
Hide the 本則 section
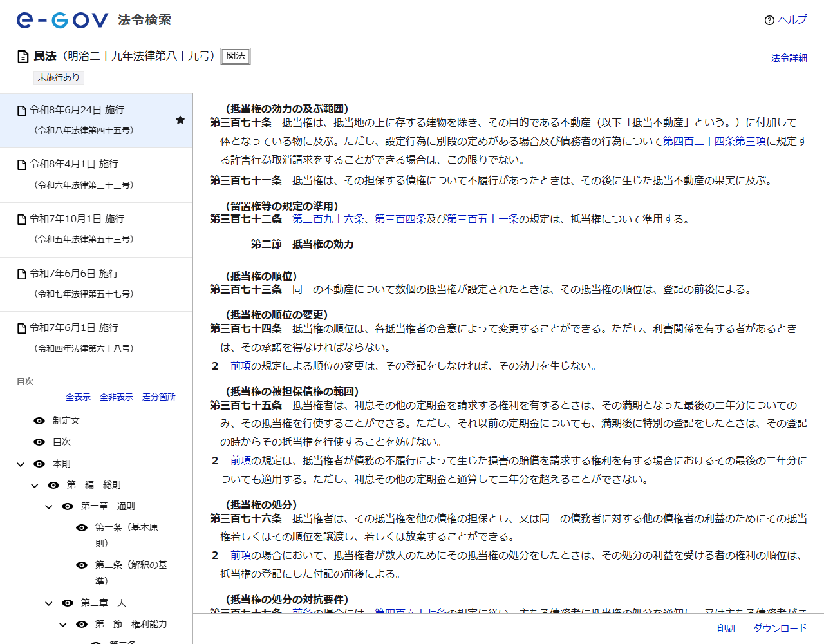coord(39,464)
